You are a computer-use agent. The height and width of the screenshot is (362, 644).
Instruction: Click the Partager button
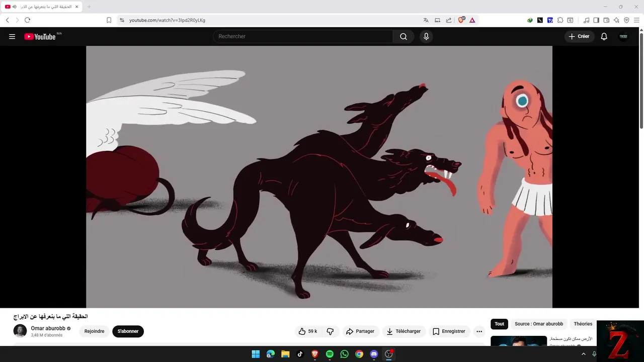tap(360, 331)
